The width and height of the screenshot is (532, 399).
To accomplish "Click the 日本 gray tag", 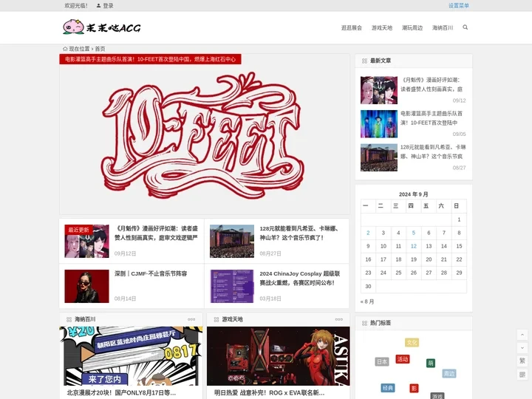I will point(382,361).
